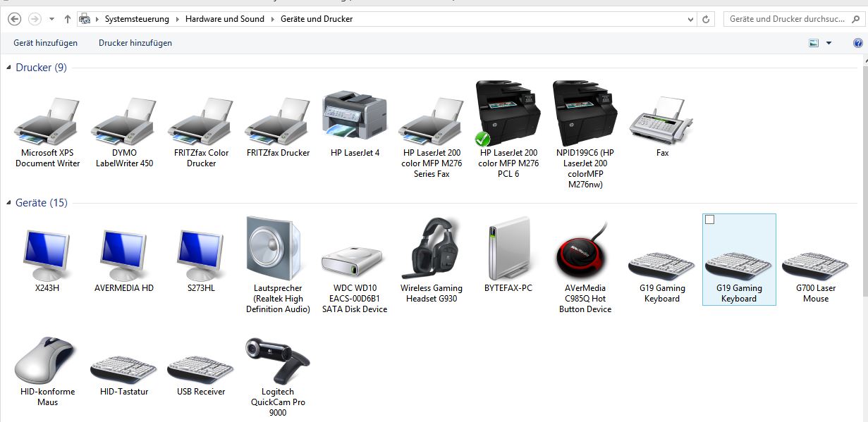Click Drucker hinzufügen
The height and width of the screenshot is (422, 868).
135,43
